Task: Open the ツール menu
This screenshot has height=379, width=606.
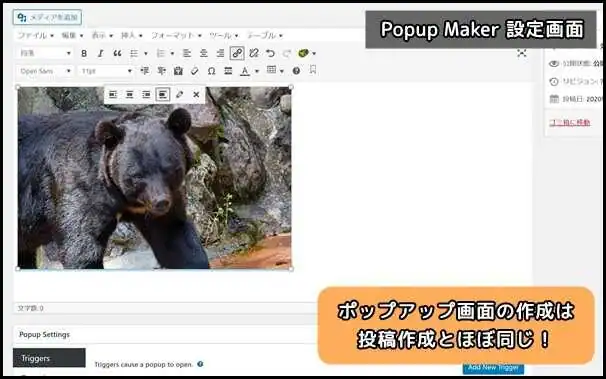Action: [224, 36]
